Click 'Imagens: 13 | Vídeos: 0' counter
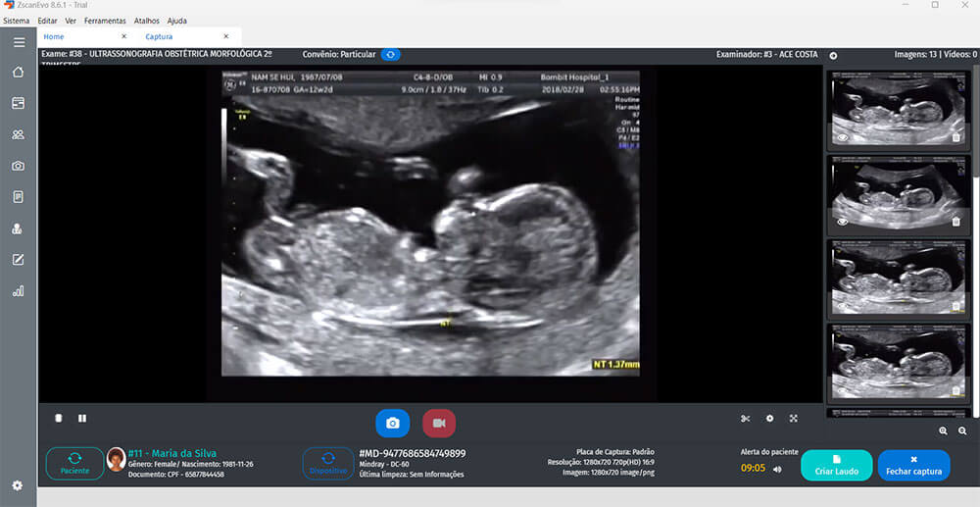Screen dimensions: 980x507 pyautogui.click(x=936, y=54)
